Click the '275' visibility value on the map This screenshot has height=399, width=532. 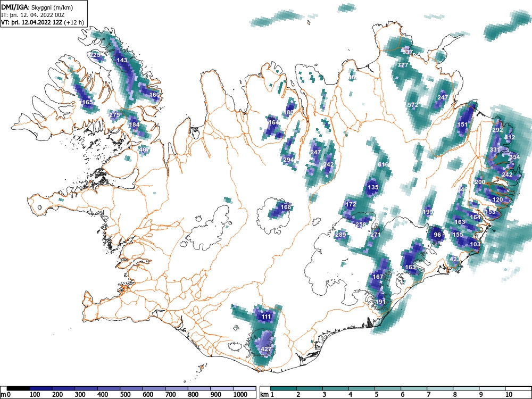click(x=115, y=115)
